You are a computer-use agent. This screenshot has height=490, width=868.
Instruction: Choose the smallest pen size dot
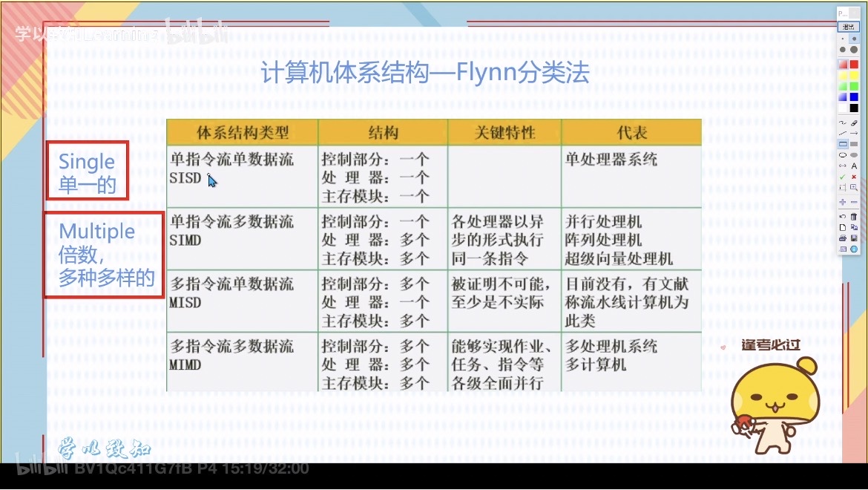pos(842,39)
